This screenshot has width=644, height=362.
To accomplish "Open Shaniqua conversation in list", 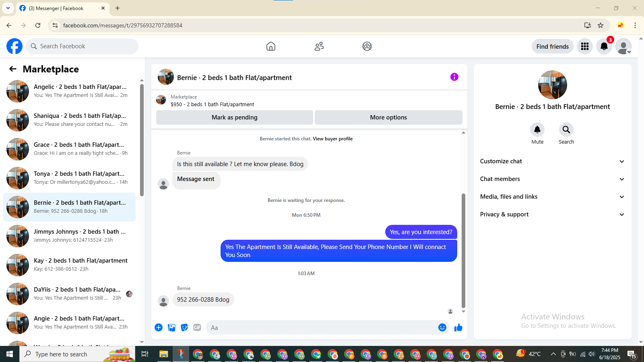I will (x=69, y=120).
